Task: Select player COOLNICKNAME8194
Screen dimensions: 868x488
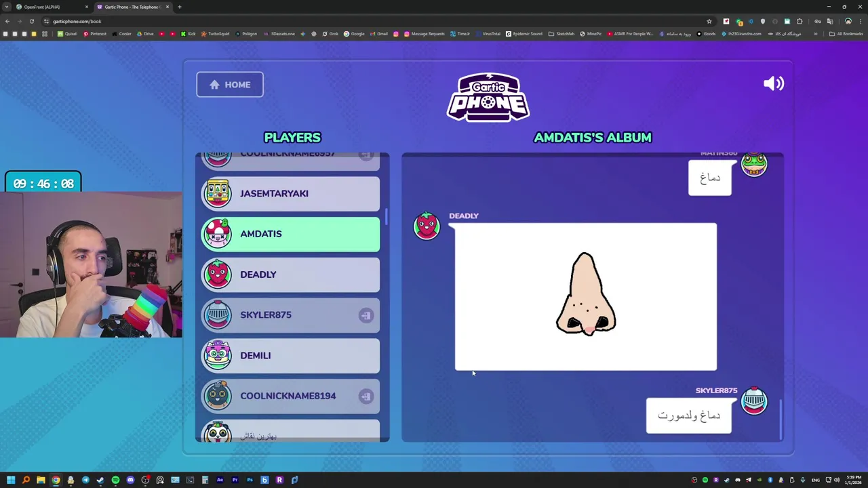Action: click(290, 396)
